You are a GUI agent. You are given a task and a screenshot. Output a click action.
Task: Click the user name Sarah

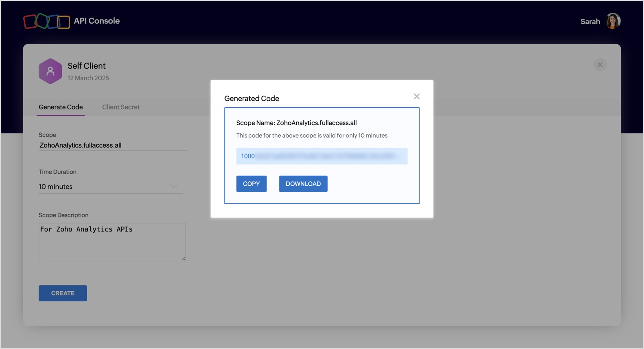pyautogui.click(x=590, y=22)
